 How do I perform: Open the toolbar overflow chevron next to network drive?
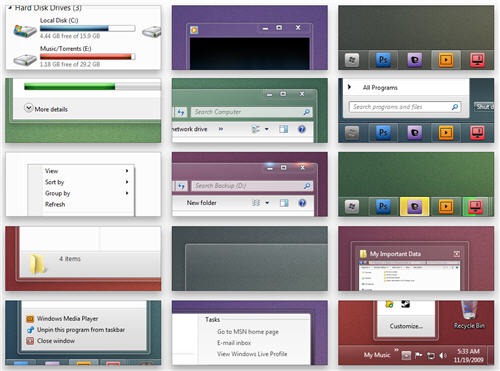(x=221, y=129)
